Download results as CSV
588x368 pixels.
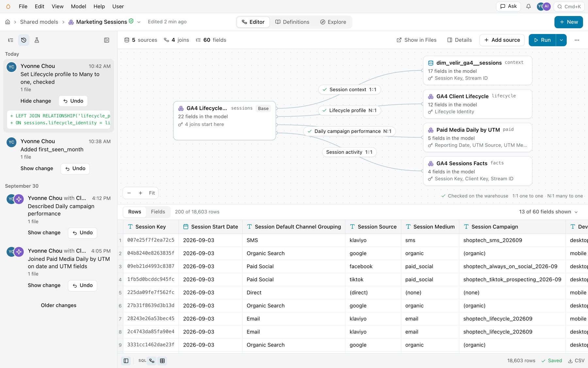coord(576,360)
